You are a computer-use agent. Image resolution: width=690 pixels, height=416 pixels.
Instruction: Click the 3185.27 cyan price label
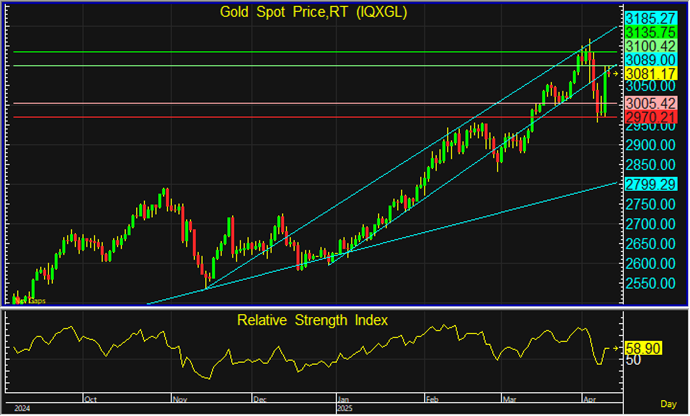coord(650,18)
